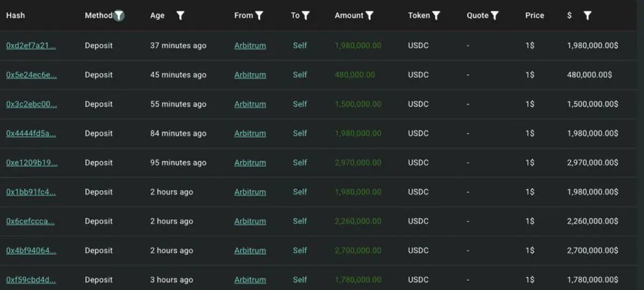Open Arbitrum sender in 0x1bb91fc4 row
Viewport: 644px width, 290px height.
(250, 192)
